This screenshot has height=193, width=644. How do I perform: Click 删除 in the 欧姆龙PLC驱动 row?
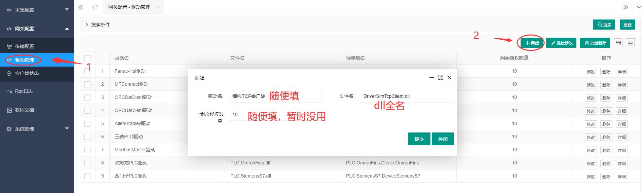(x=606, y=163)
